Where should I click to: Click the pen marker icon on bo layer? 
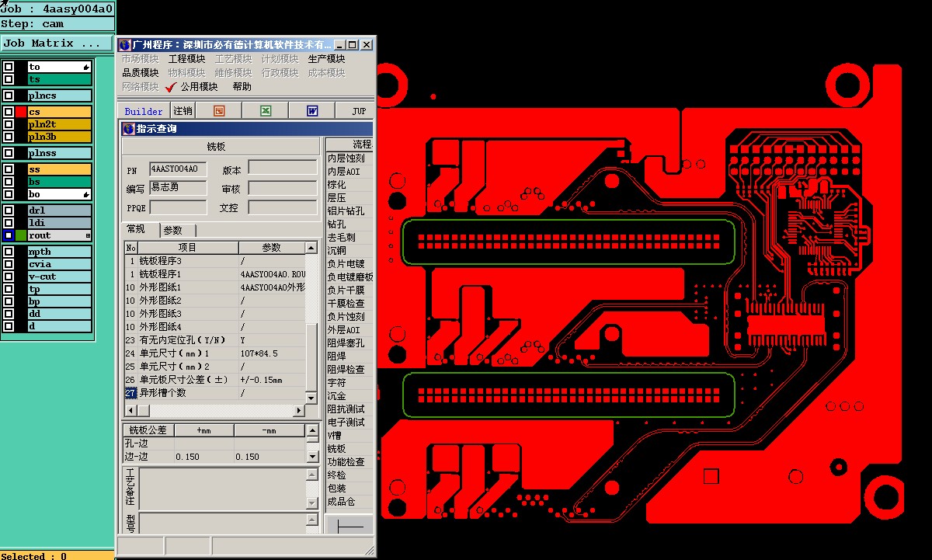point(86,194)
